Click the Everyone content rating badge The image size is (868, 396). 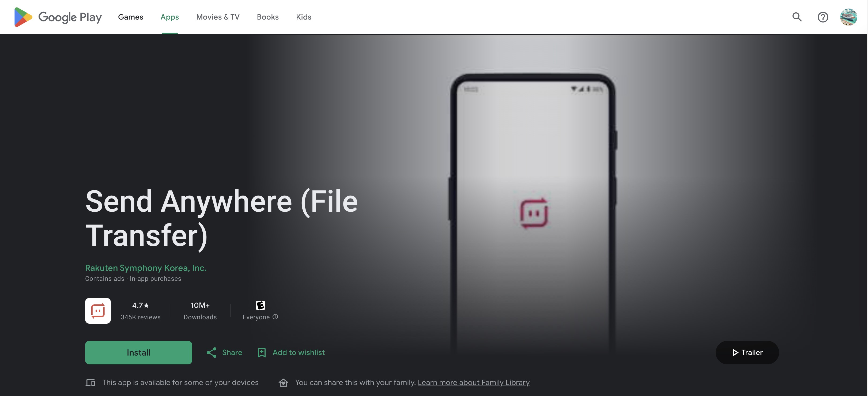(260, 305)
